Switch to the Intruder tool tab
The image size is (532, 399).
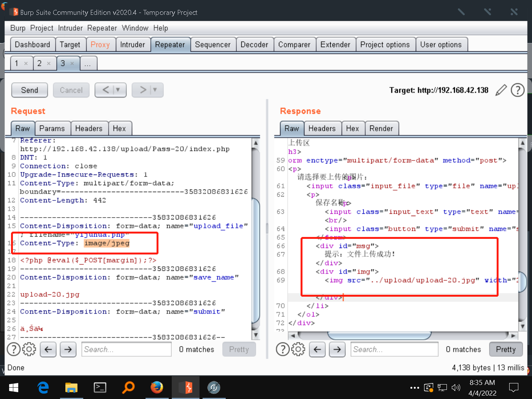click(x=133, y=45)
